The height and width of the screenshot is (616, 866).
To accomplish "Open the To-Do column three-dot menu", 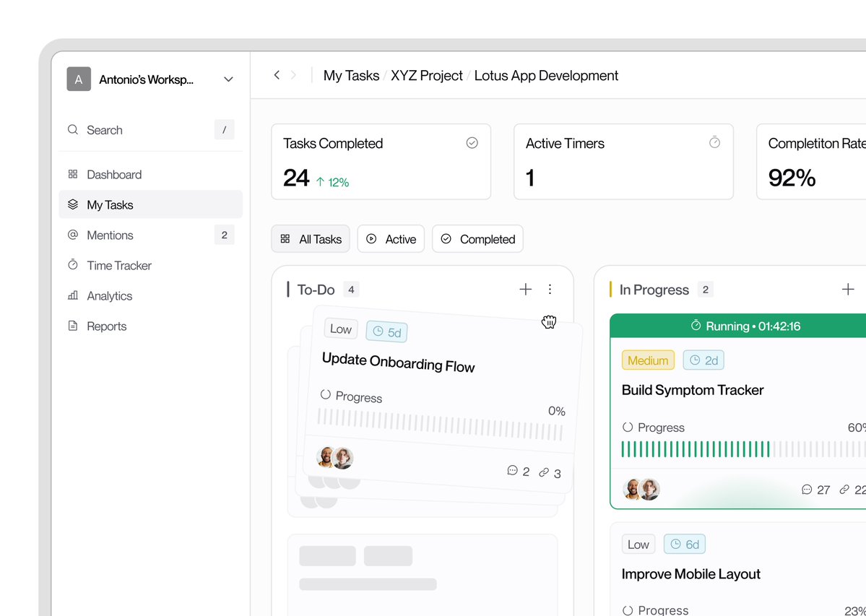I will tap(550, 290).
